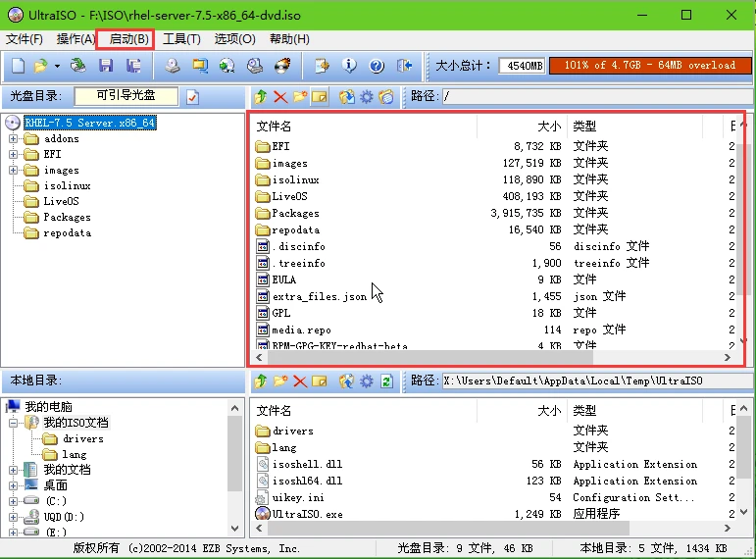Save the ISO using the floppy disk icon
This screenshot has height=559, width=756.
click(x=106, y=66)
